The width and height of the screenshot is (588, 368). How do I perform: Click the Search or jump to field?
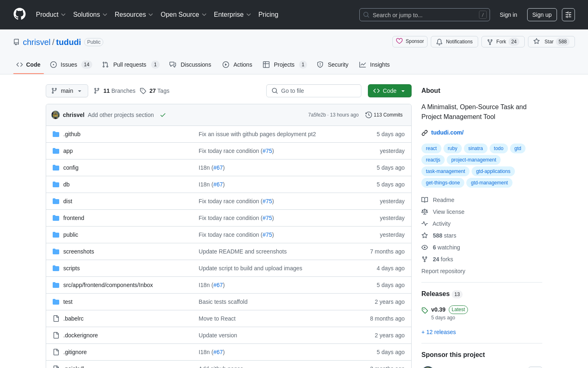tap(425, 15)
